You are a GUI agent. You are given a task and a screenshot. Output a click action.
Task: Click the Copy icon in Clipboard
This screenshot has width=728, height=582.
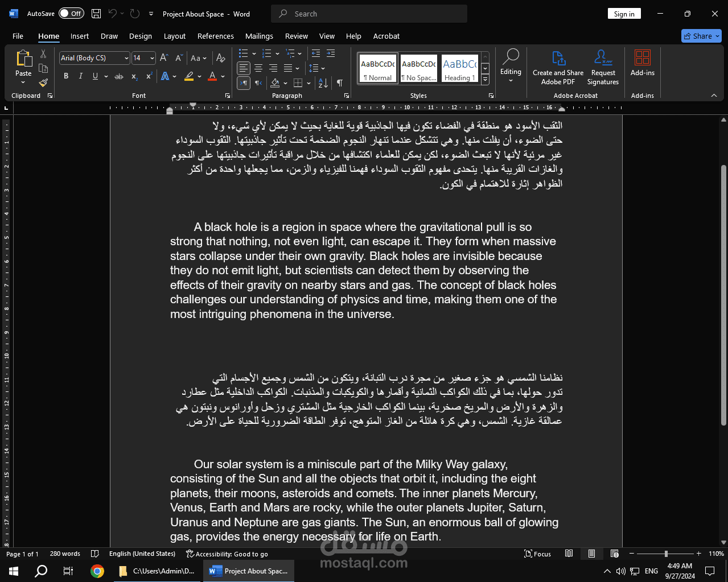[x=43, y=68]
